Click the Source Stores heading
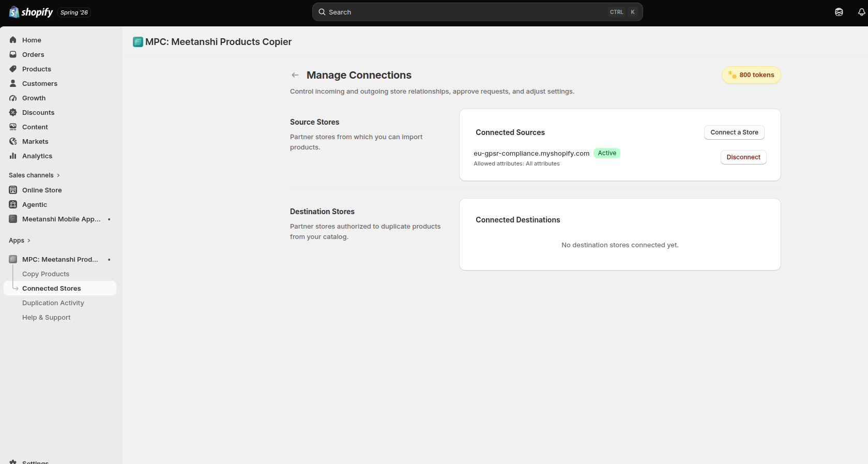Screen dimensions: 868x464 (x=315, y=122)
